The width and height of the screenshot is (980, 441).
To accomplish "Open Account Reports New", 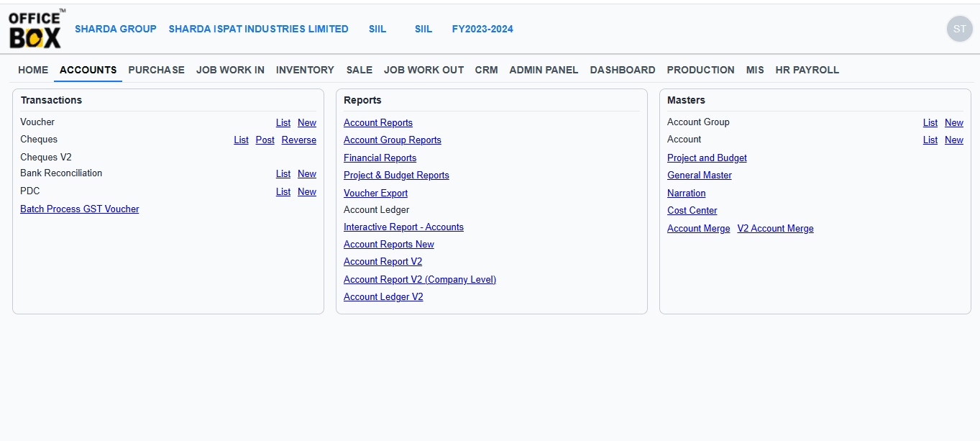I will tap(389, 245).
